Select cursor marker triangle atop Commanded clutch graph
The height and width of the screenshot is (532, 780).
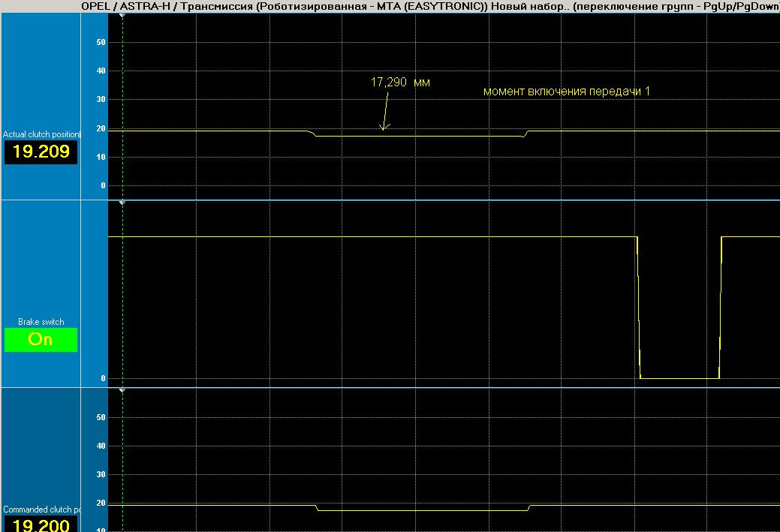tap(122, 390)
